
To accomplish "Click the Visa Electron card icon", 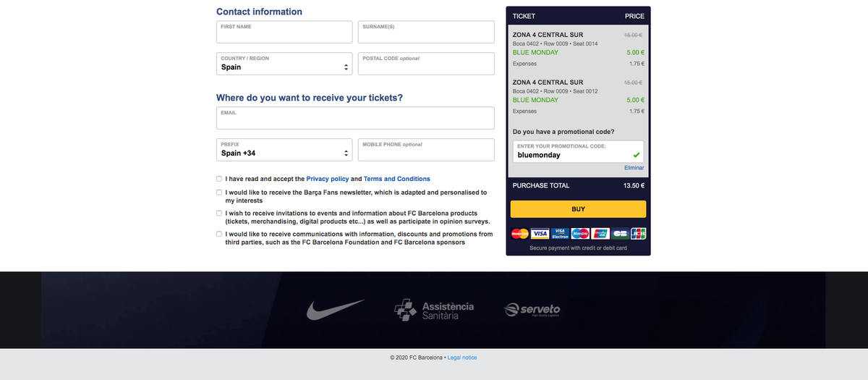I will point(559,233).
